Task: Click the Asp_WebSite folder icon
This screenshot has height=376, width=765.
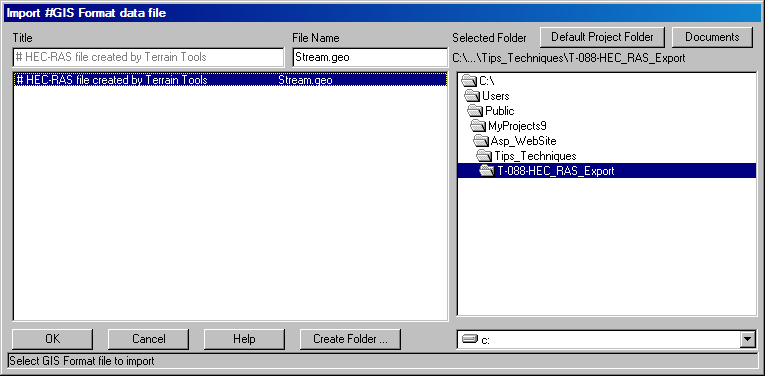Action: (481, 141)
